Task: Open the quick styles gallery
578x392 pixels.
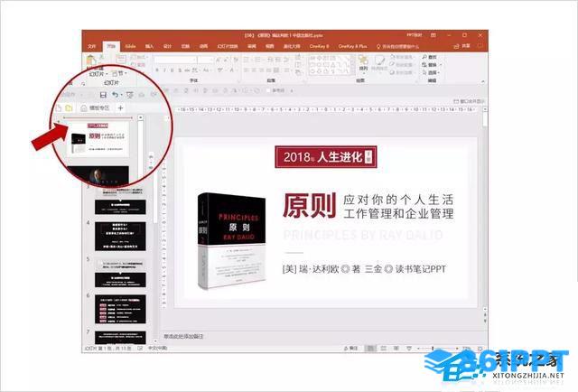Action: [x=379, y=63]
